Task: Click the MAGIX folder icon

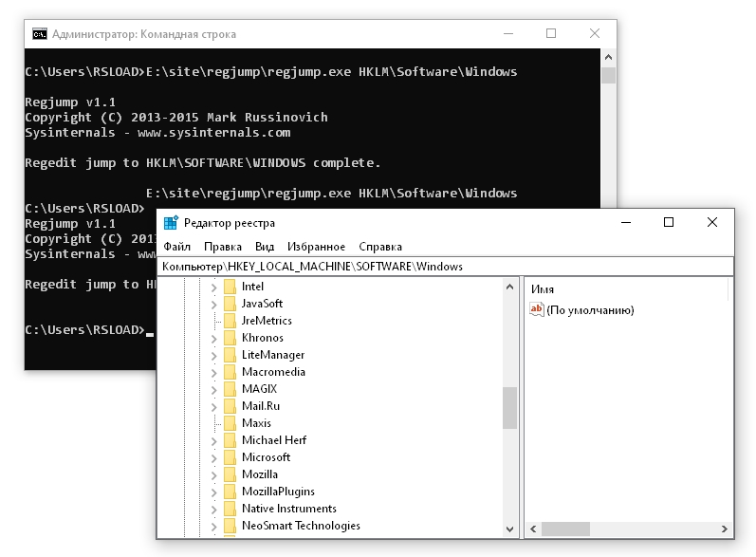Action: pos(230,389)
